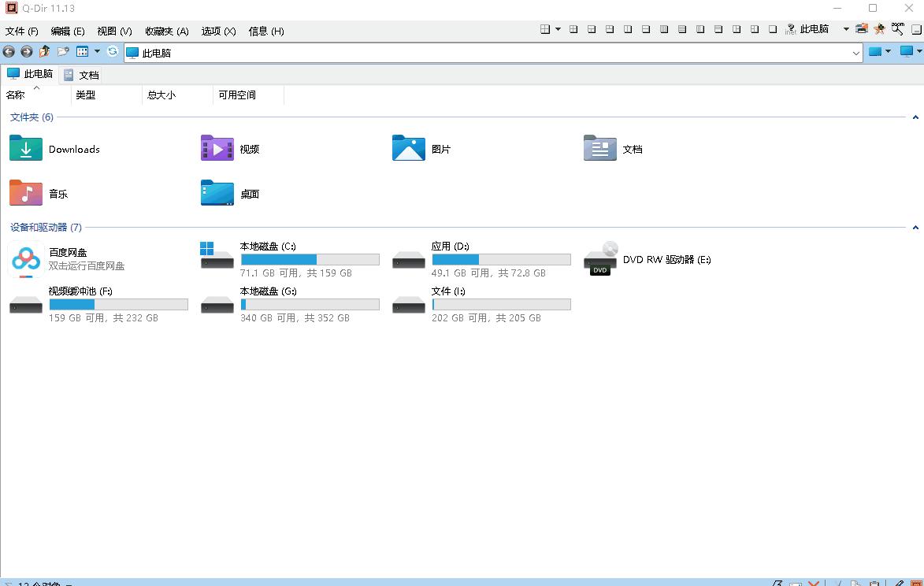Click the back navigation arrow icon
The width and height of the screenshot is (924, 586).
[x=9, y=52]
